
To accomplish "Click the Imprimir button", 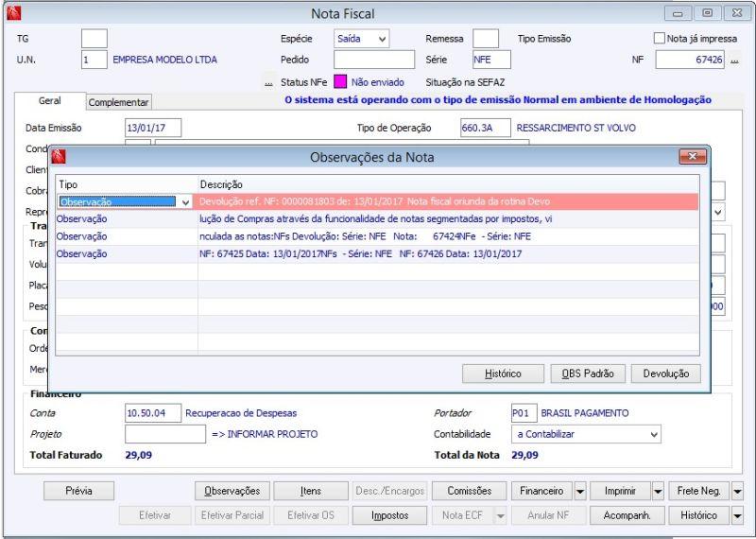I will click(x=620, y=491).
